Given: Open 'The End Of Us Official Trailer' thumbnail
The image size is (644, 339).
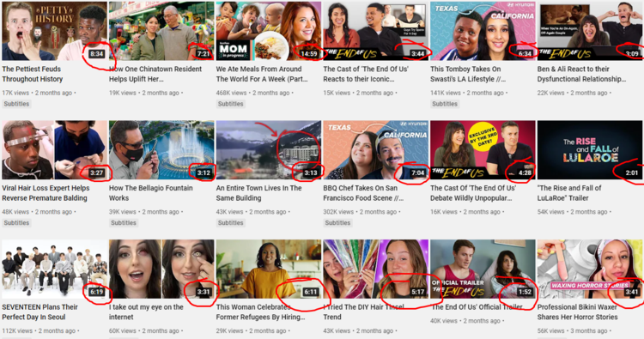Looking at the screenshot, I should 483,269.
